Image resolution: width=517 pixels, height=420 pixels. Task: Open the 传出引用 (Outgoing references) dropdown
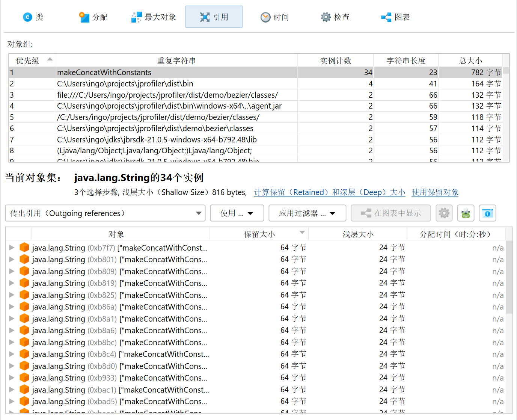pyautogui.click(x=105, y=213)
